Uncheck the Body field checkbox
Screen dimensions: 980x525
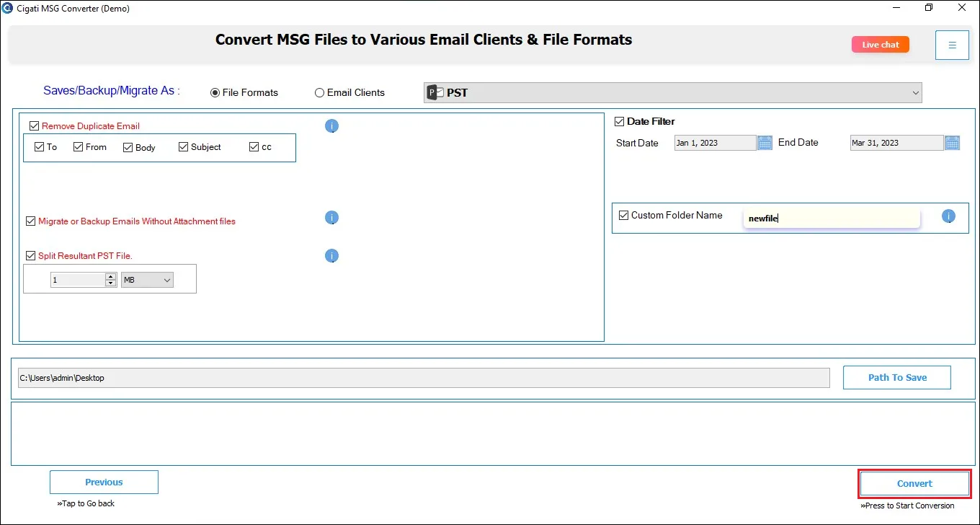pyautogui.click(x=128, y=148)
